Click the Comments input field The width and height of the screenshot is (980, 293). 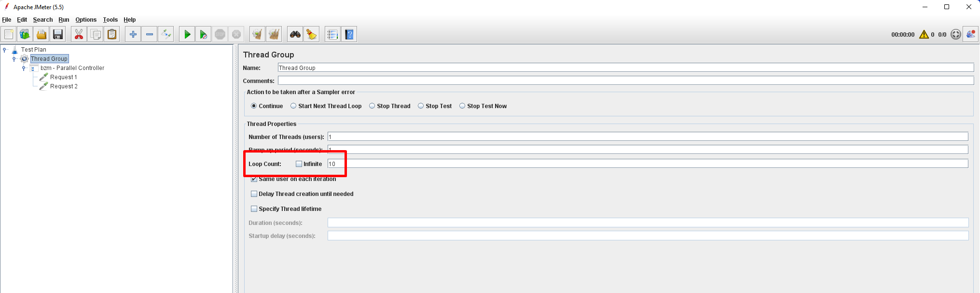click(626, 81)
